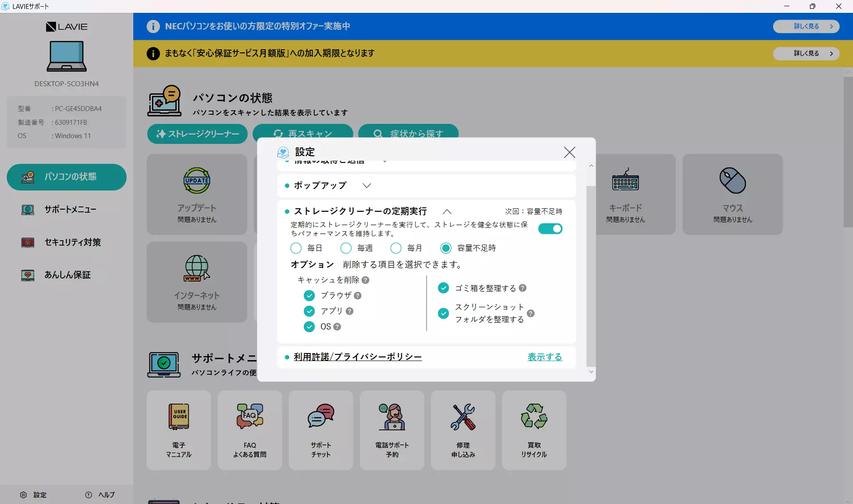
Task: Click the computer name DESKTOP-SCO3HN4
Action: (x=67, y=84)
